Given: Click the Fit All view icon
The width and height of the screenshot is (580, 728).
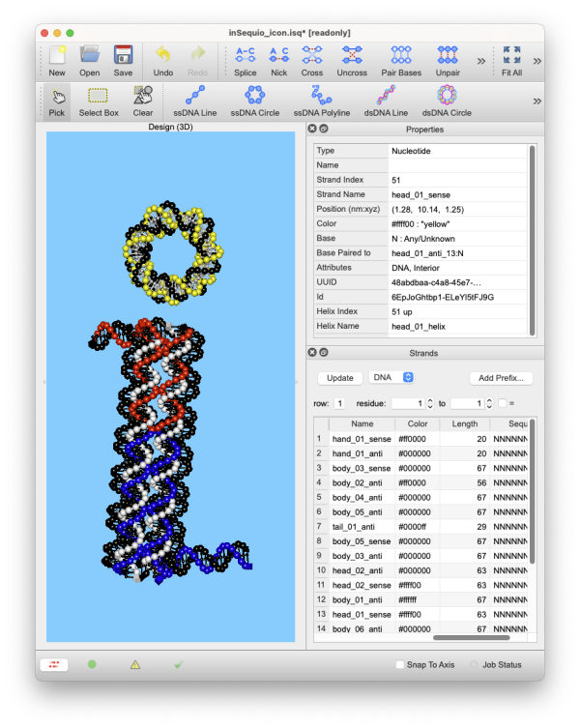Looking at the screenshot, I should 511,60.
